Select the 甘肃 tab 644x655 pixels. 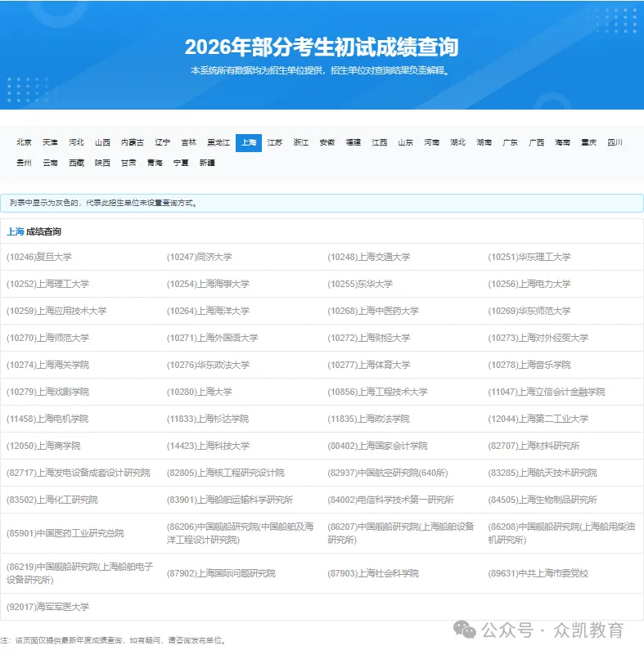[x=128, y=163]
